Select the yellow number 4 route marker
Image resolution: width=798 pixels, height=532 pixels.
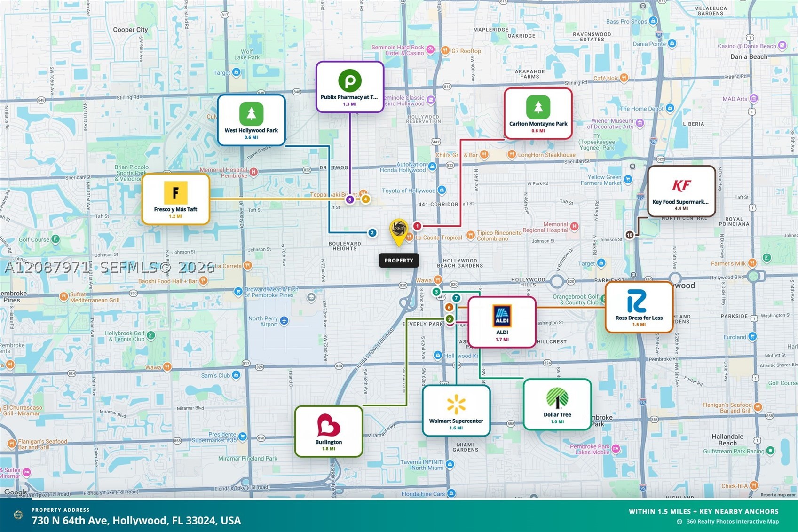[366, 199]
